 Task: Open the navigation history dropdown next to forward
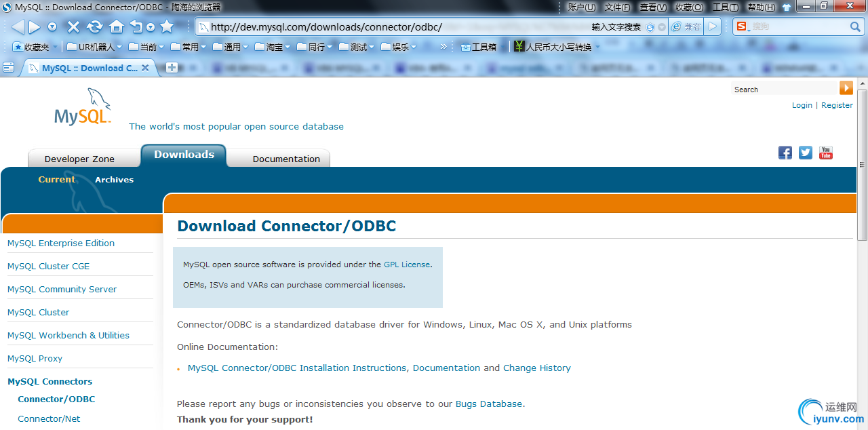click(52, 27)
